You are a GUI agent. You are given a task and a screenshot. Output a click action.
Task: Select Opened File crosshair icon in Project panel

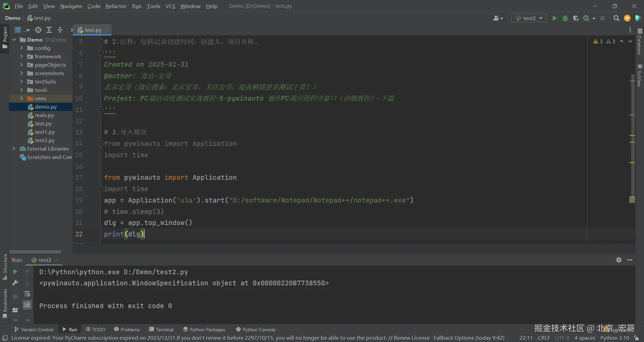(38, 30)
